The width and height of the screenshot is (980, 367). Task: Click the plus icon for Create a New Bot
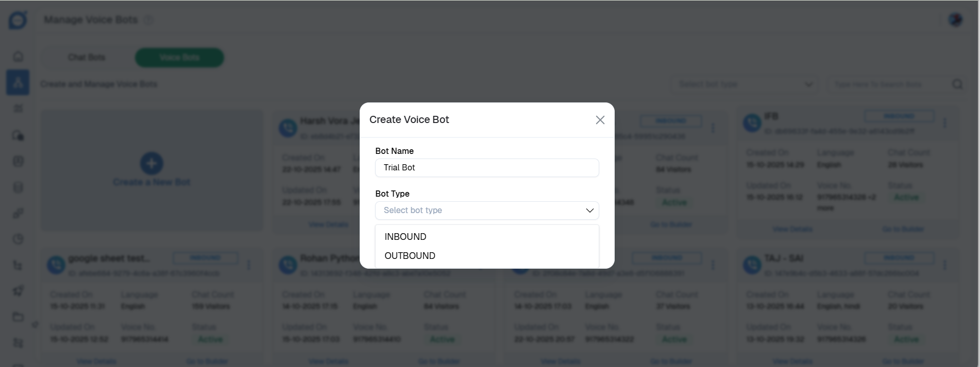coord(151,163)
